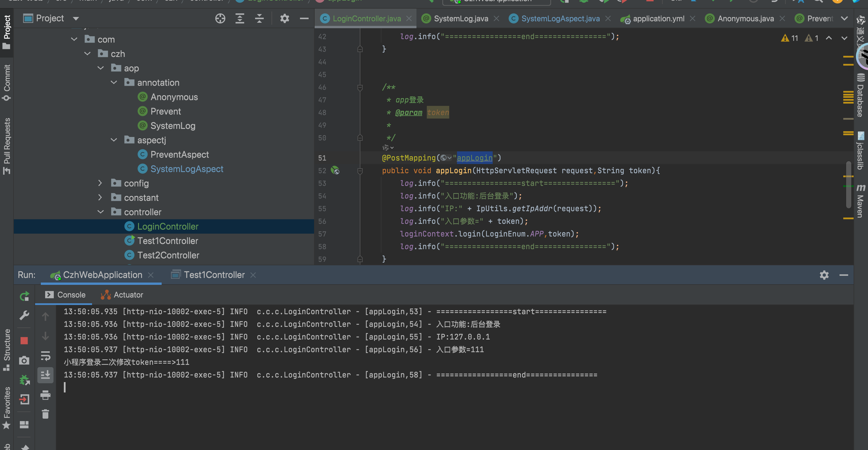Open Project panel settings gear

point(285,18)
